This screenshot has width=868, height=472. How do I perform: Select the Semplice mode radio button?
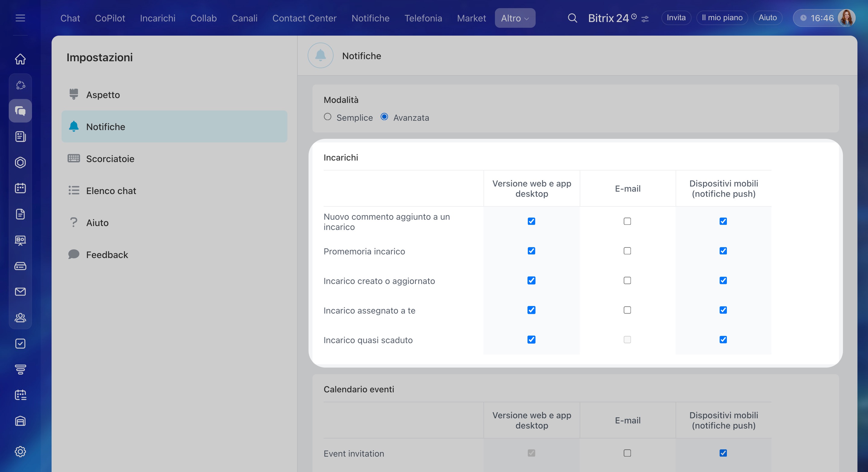pyautogui.click(x=328, y=117)
